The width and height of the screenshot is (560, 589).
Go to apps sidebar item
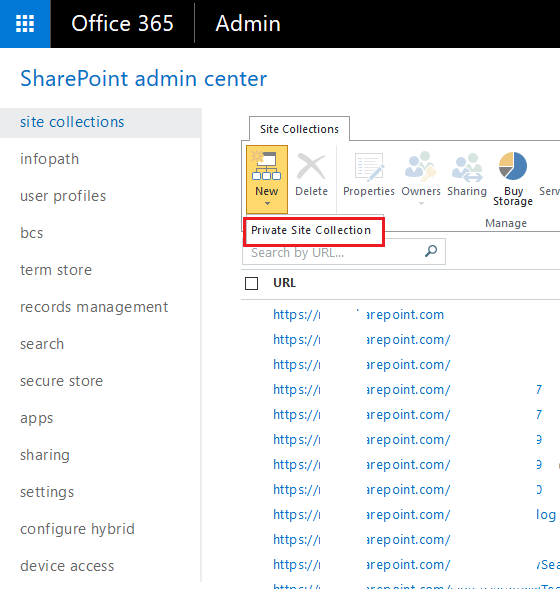[x=37, y=418]
